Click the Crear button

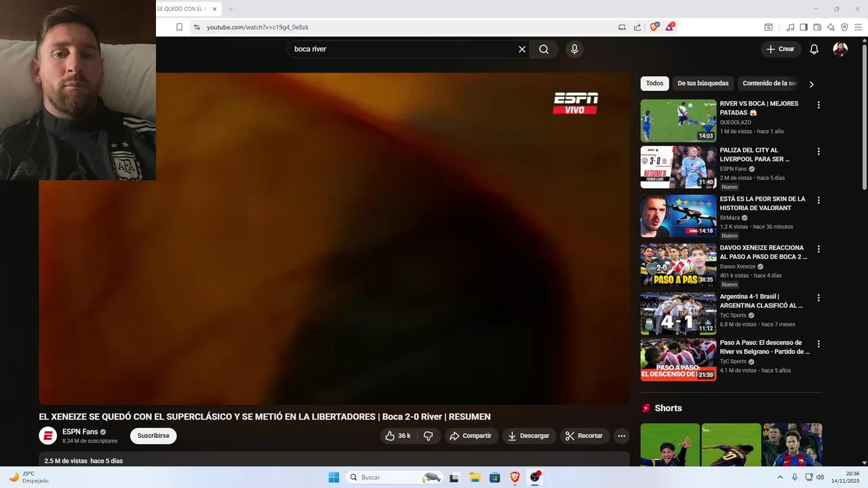(781, 49)
